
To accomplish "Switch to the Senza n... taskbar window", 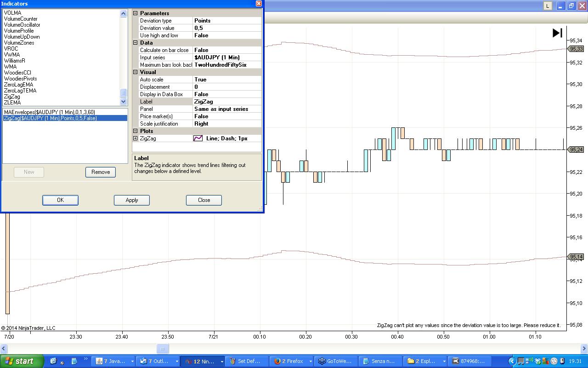I will pos(380,361).
